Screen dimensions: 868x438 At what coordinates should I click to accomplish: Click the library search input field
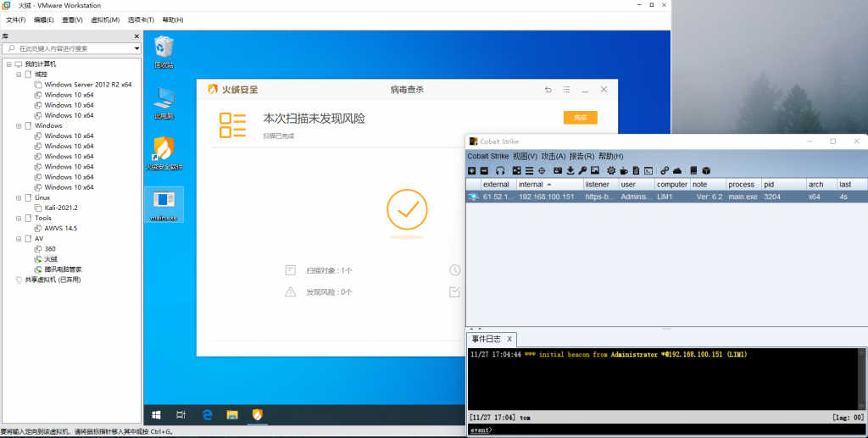72,48
